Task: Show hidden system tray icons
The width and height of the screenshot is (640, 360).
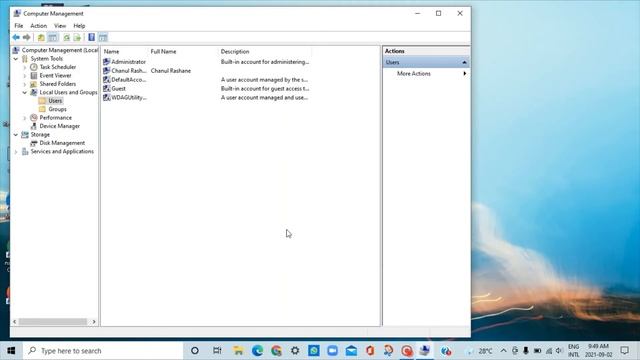Action: [504, 351]
